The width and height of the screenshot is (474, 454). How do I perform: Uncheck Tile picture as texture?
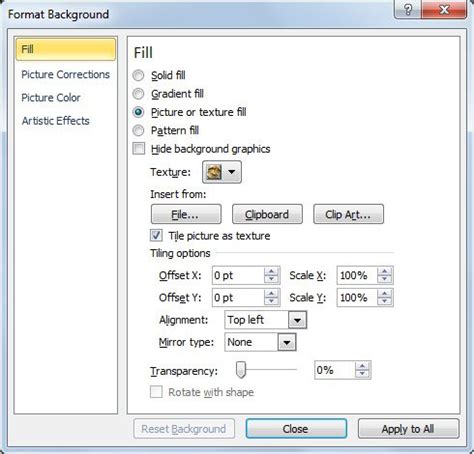(156, 235)
